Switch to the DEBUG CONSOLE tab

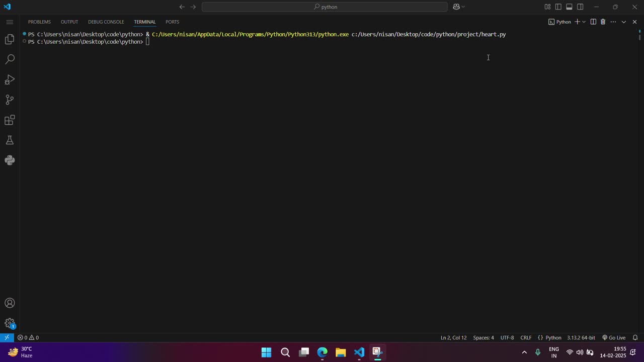coord(106,22)
